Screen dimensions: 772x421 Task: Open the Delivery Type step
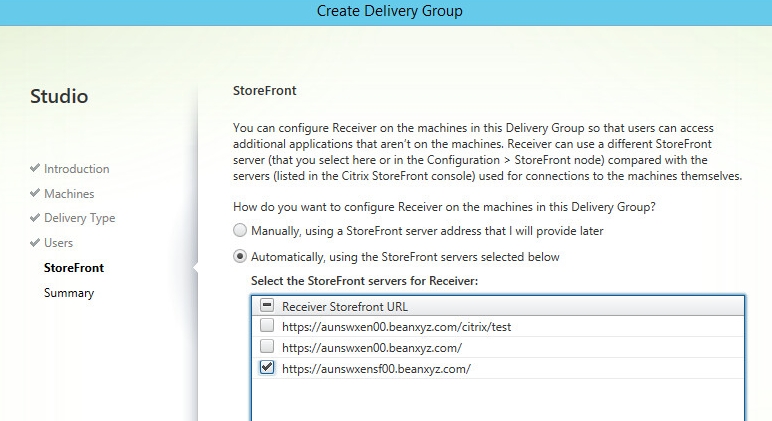click(x=80, y=218)
